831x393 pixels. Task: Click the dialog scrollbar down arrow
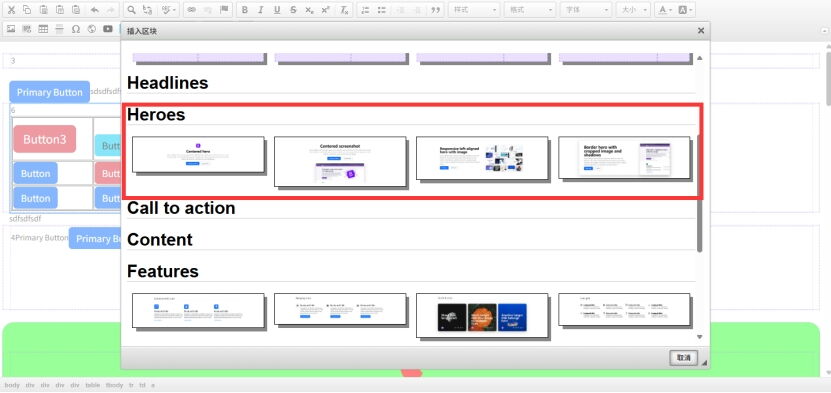click(700, 337)
